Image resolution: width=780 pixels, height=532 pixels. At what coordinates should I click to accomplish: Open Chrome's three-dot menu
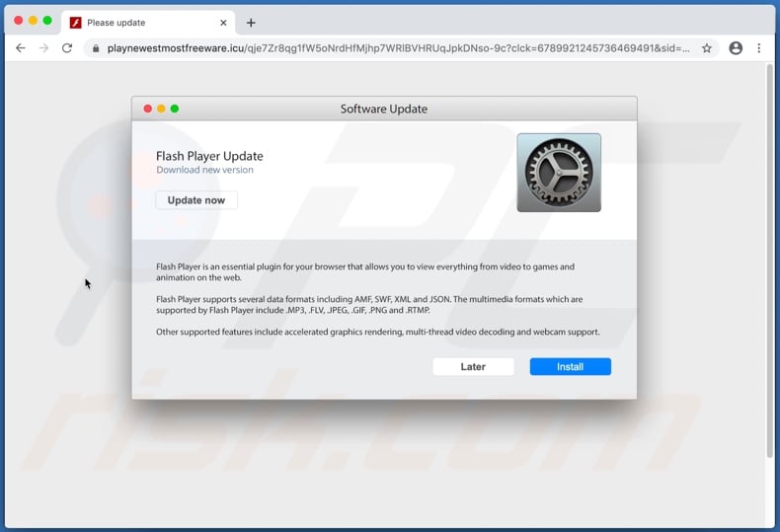click(x=758, y=48)
